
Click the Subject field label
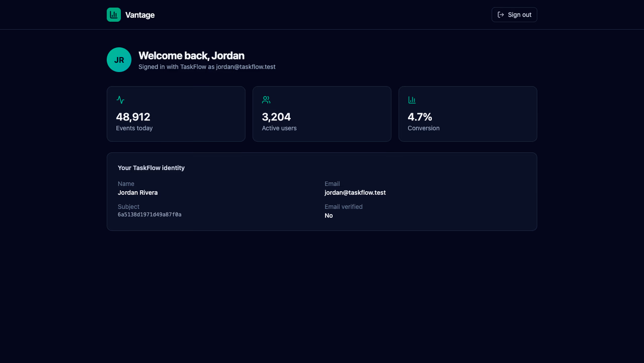[x=129, y=207]
